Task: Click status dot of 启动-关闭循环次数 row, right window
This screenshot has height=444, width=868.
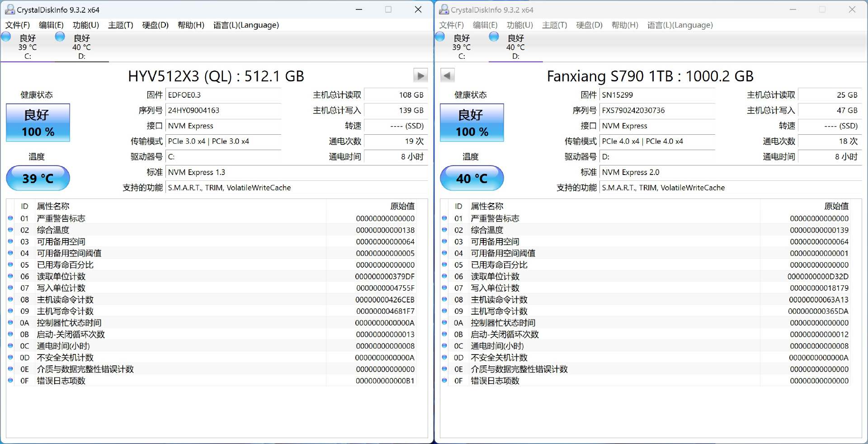Action: click(x=444, y=334)
